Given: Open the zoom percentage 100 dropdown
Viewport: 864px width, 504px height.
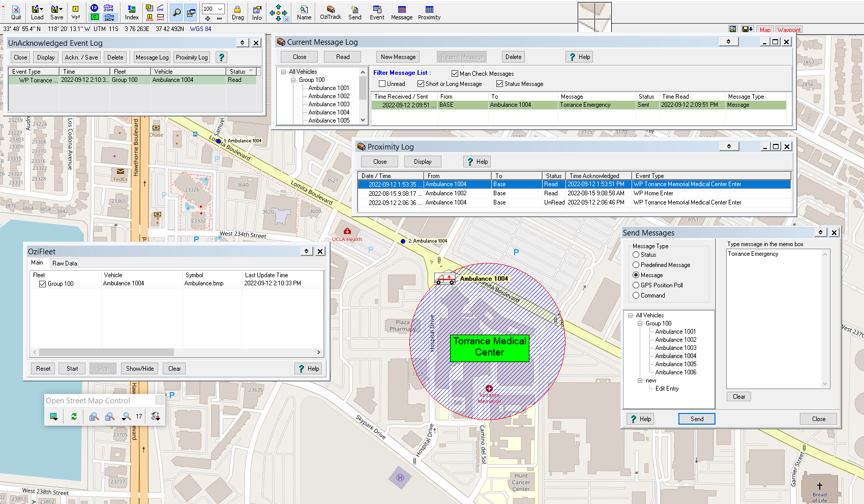Looking at the screenshot, I should [220, 9].
